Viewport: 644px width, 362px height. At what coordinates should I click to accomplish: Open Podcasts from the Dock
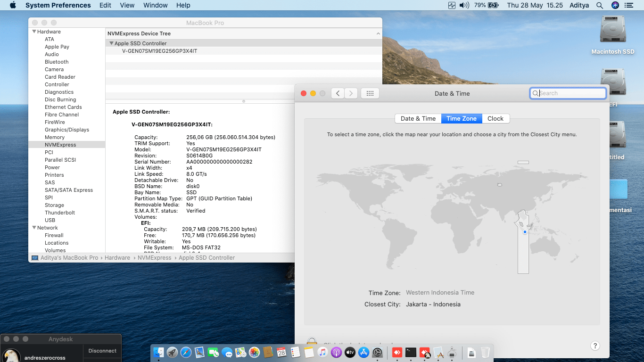point(336,352)
